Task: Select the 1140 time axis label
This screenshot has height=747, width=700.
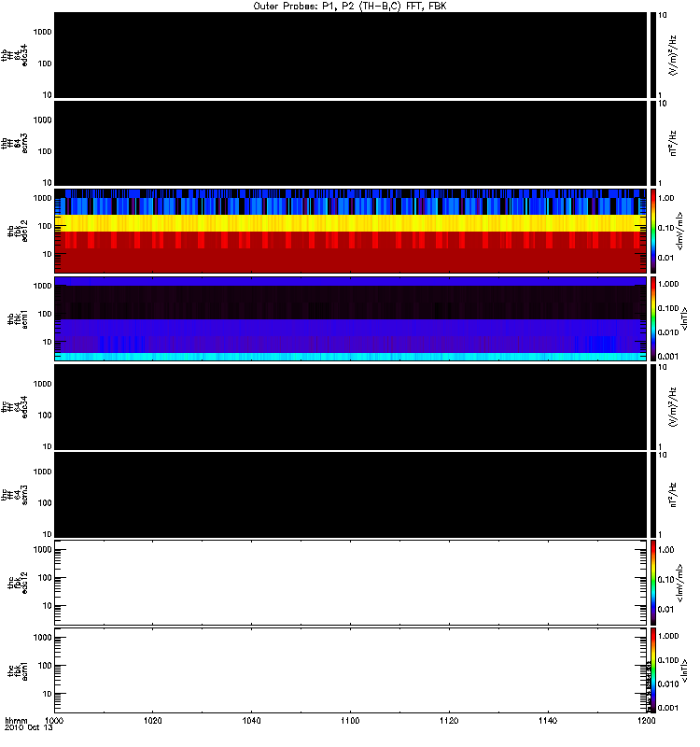Action: click(x=547, y=722)
